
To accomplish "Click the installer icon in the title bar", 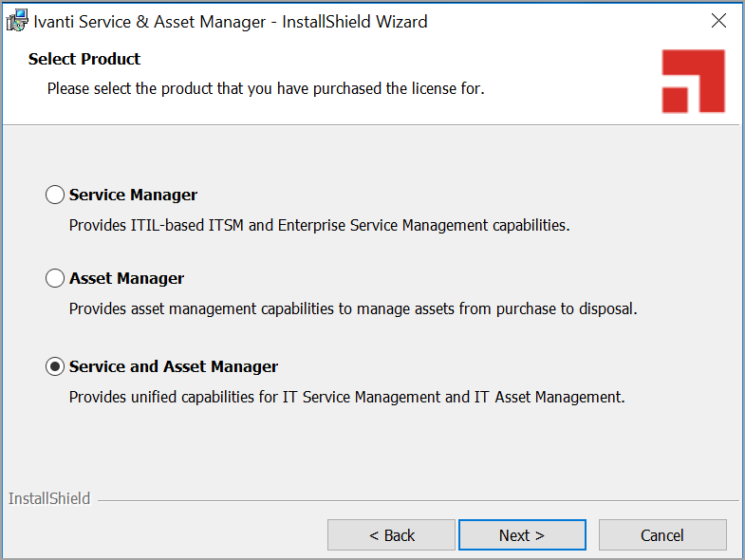I will point(16,21).
